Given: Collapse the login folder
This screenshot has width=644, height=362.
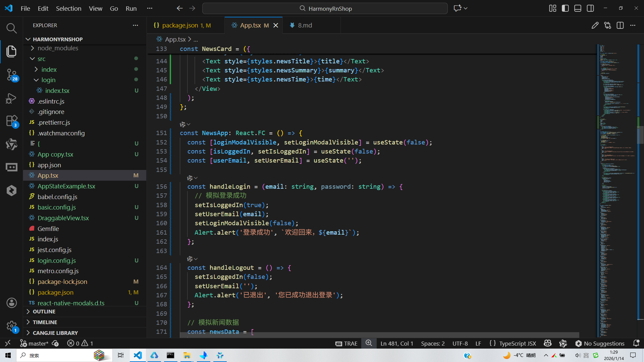Looking at the screenshot, I should pyautogui.click(x=48, y=80).
